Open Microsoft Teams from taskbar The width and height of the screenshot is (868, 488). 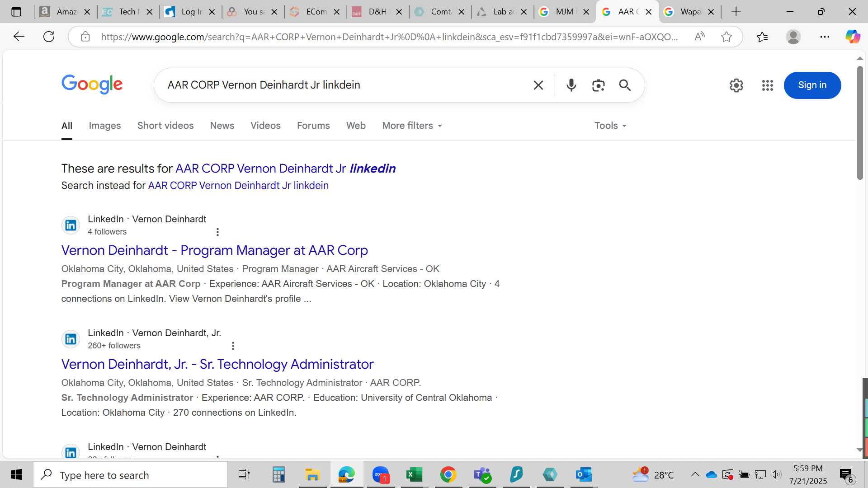(482, 474)
